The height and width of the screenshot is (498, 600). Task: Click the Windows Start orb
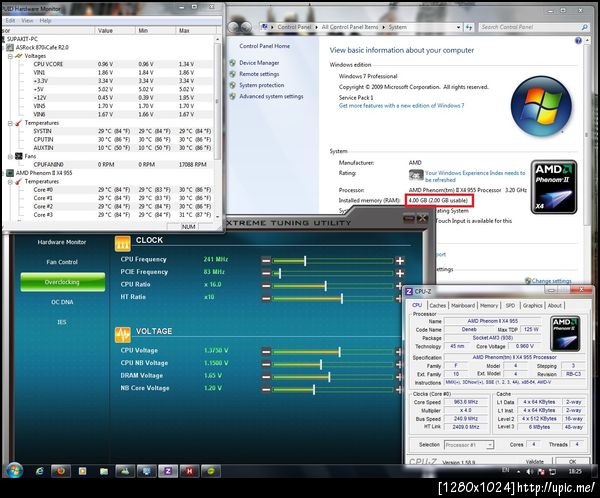point(14,470)
